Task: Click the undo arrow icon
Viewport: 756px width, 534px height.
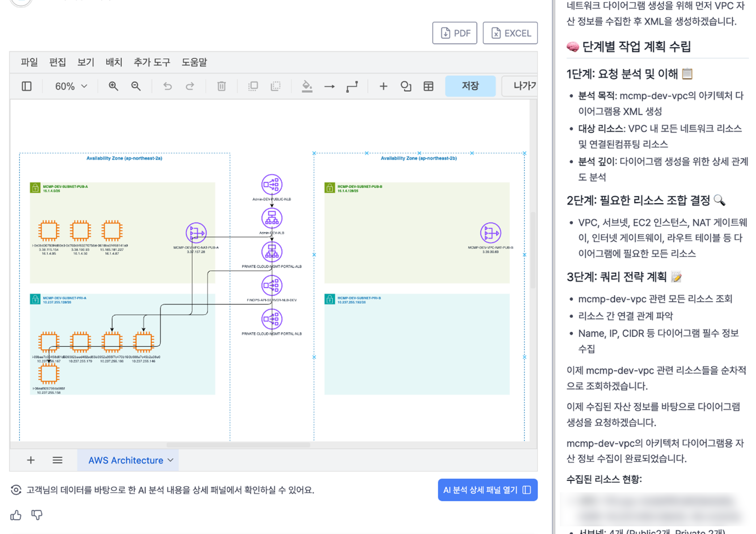Action: pos(167,86)
